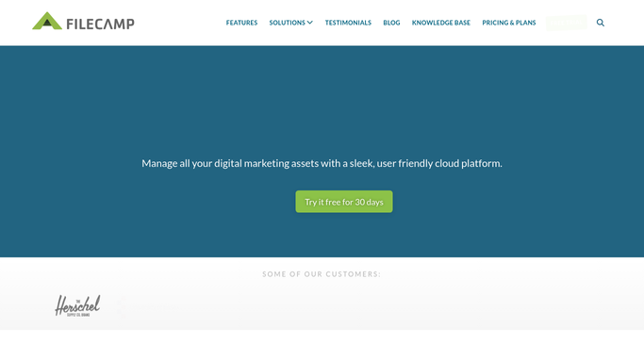
Task: Click the digital marketing assets tagline text
Action: coord(322,163)
